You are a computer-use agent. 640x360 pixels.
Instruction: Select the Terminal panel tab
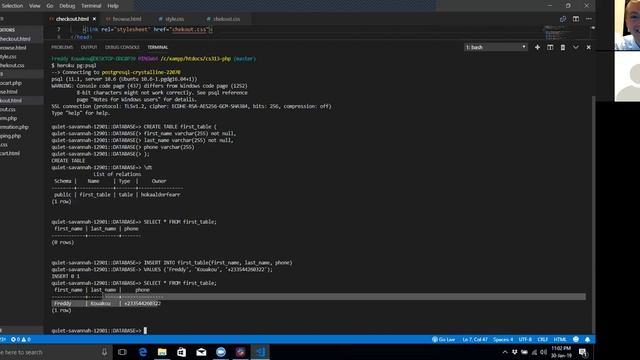point(158,47)
